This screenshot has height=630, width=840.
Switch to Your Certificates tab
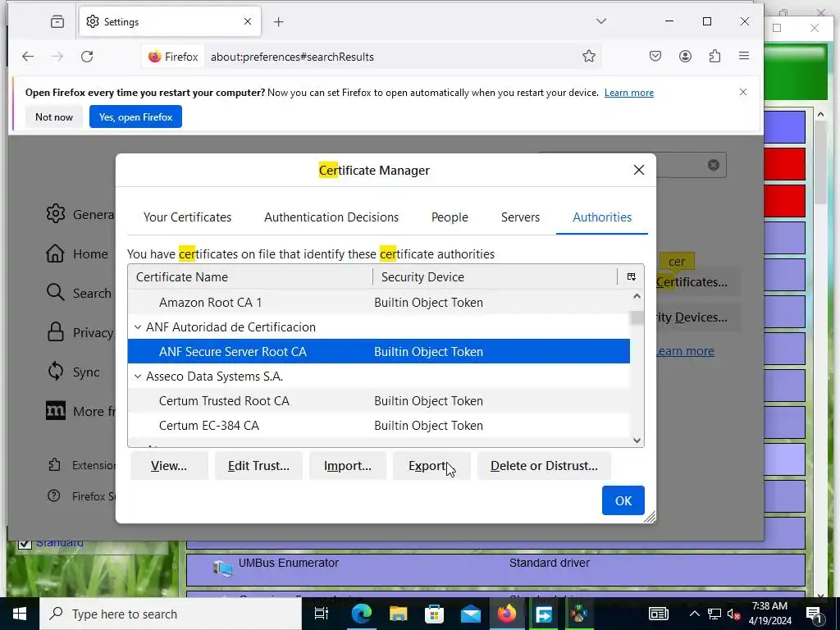point(188,217)
